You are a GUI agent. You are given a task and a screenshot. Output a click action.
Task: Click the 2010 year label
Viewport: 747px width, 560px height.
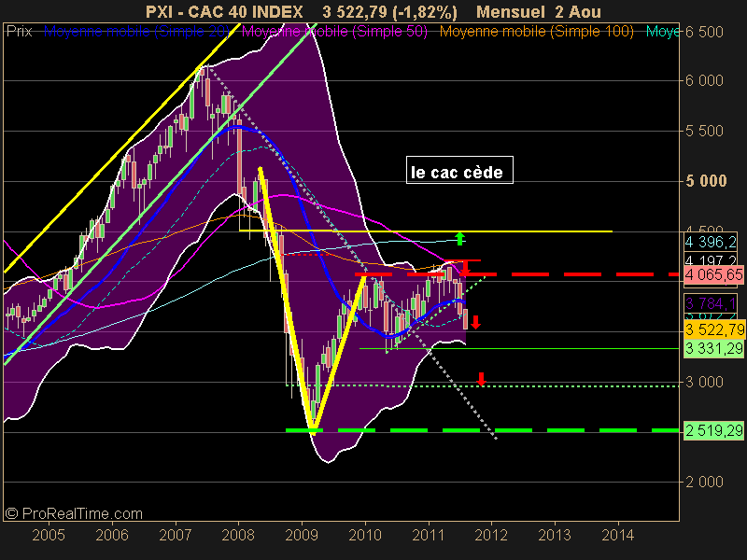[x=365, y=535]
